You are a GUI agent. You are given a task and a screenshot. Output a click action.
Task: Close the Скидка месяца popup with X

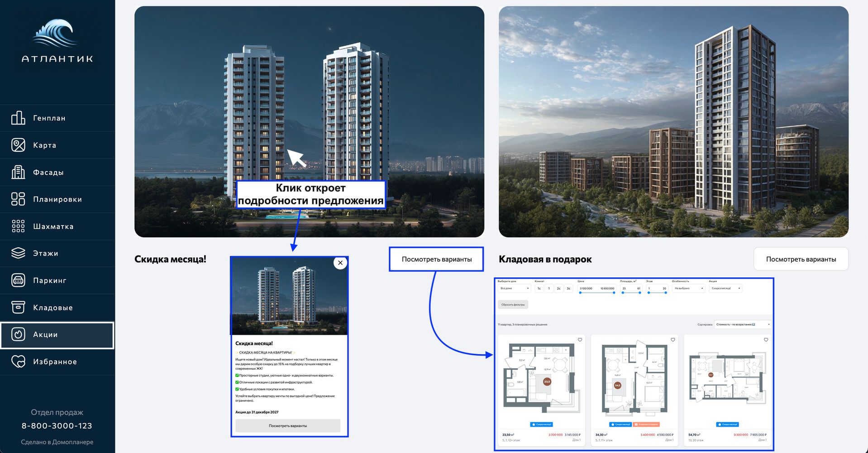coord(340,263)
